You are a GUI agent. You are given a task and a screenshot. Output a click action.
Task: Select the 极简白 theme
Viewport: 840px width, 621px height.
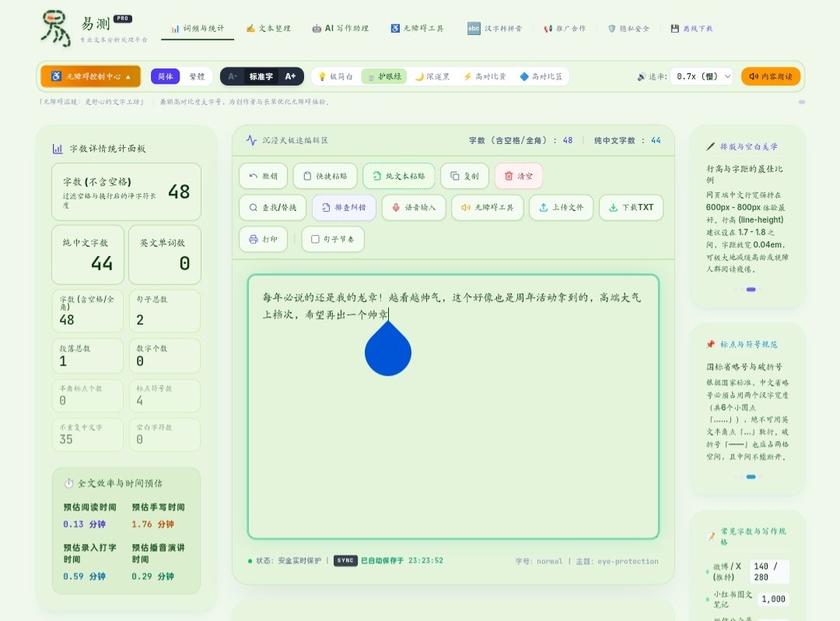point(336,76)
